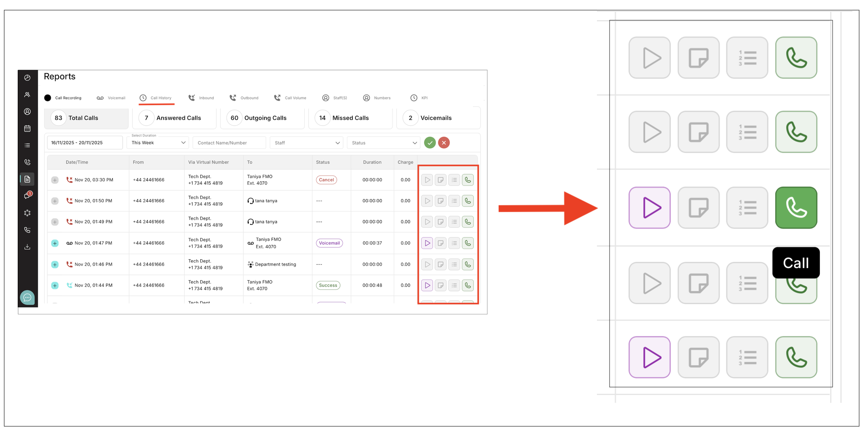Apply filters with the green checkmark button

click(x=430, y=143)
